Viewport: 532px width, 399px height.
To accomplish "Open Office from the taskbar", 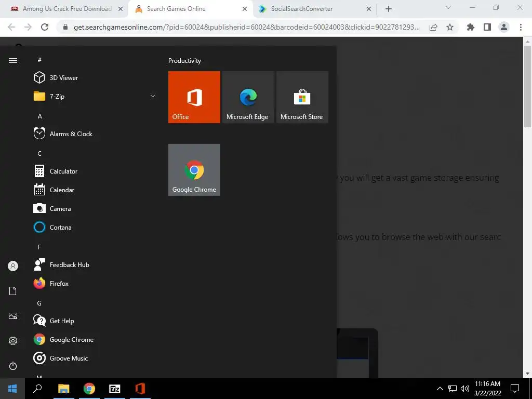I will (140, 389).
